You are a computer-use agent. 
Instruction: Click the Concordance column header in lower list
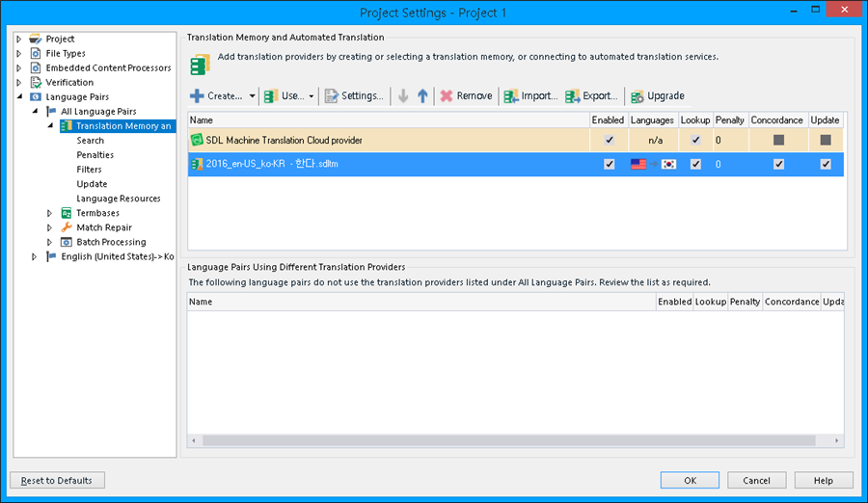(x=792, y=302)
